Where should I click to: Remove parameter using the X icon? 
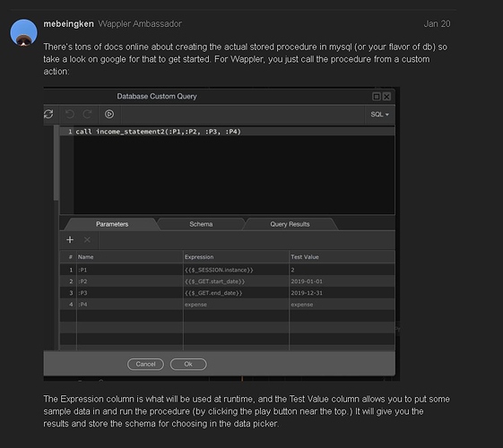point(87,240)
